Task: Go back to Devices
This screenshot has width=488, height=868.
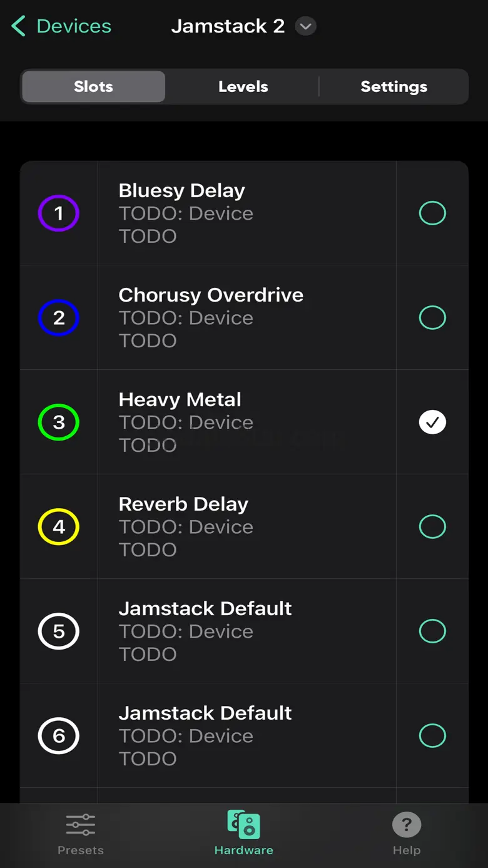Action: coord(61,26)
